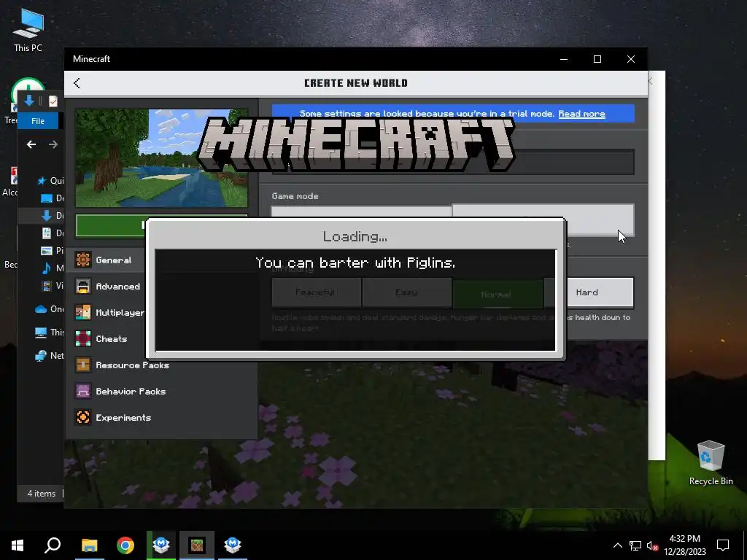Click the Multiplayer face icon

(83, 312)
